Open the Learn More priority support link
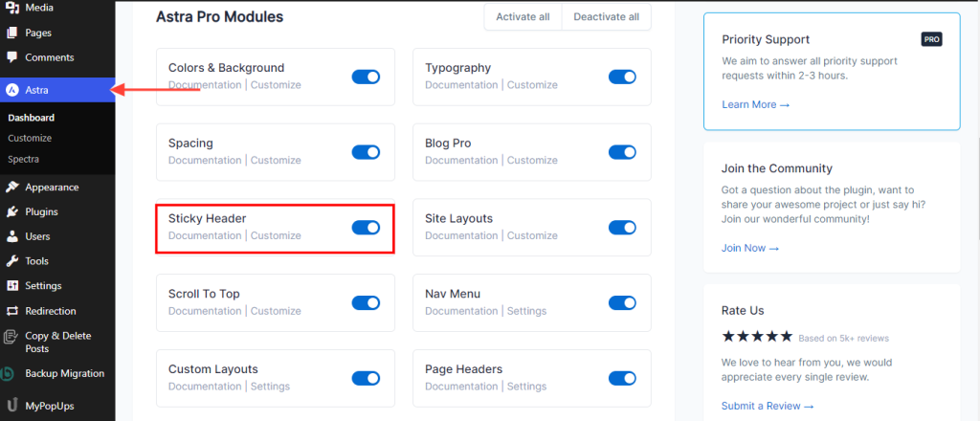This screenshot has width=980, height=421. [x=756, y=104]
